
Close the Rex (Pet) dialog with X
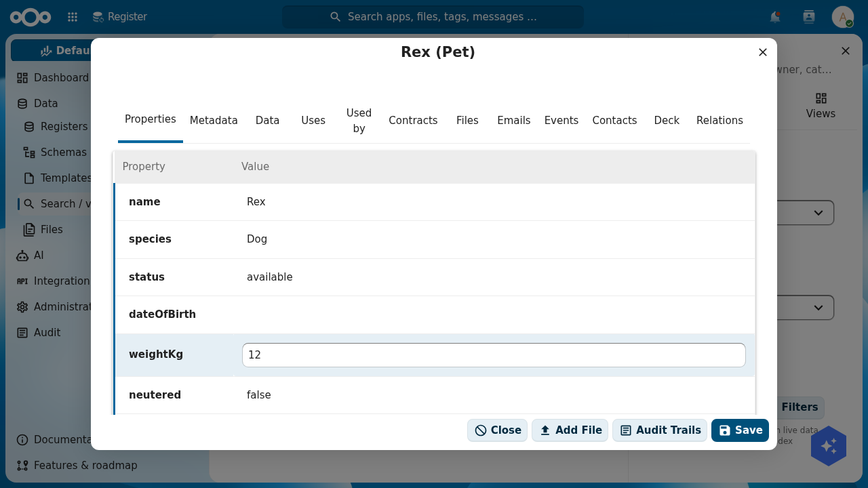pos(763,52)
